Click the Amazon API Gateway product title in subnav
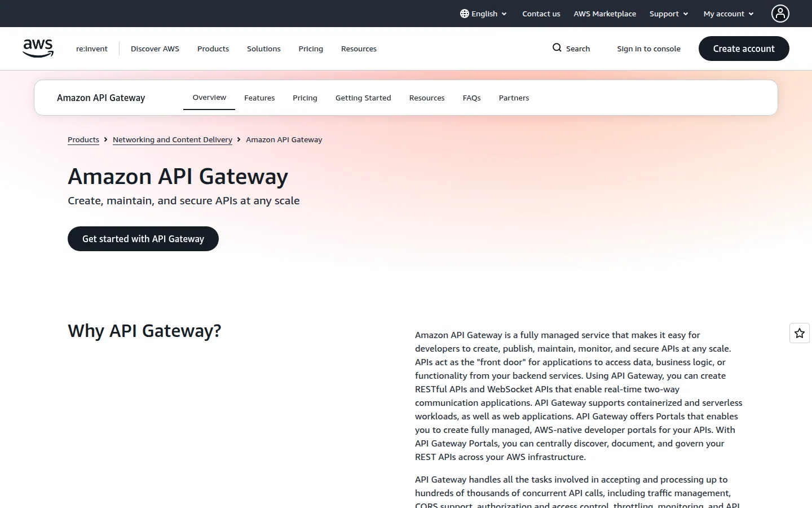 point(101,98)
